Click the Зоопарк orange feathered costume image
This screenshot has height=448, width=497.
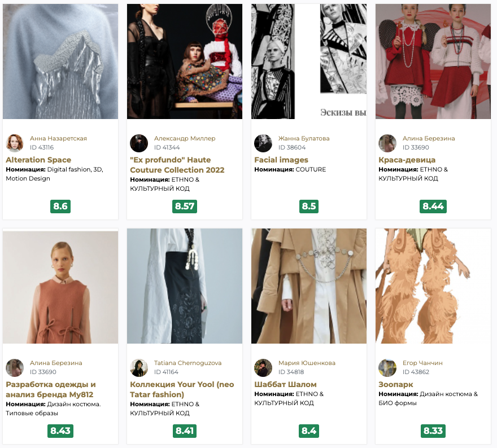coord(433,286)
